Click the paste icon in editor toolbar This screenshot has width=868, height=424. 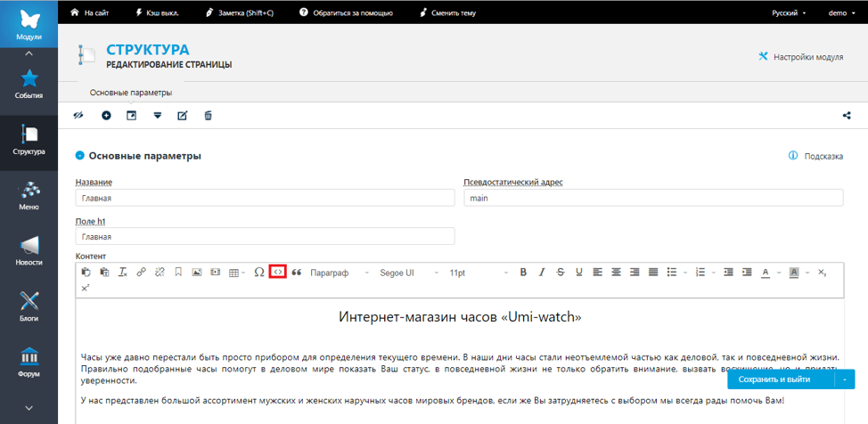(86, 273)
